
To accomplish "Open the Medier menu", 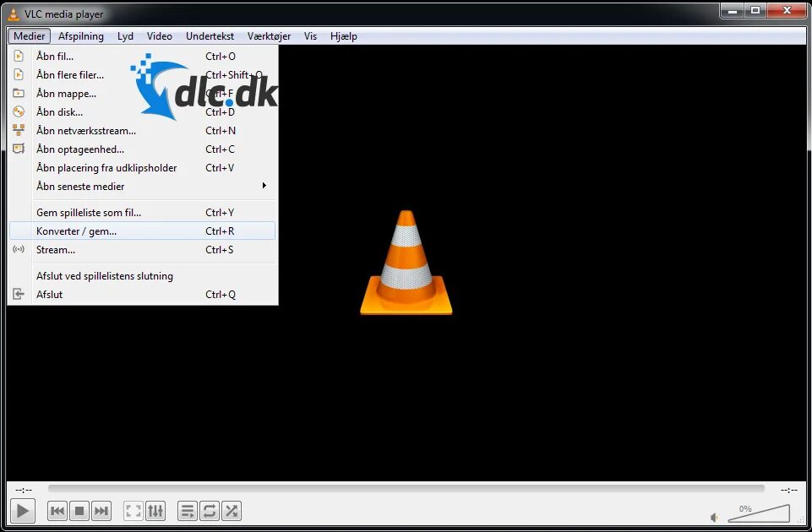I will click(29, 36).
